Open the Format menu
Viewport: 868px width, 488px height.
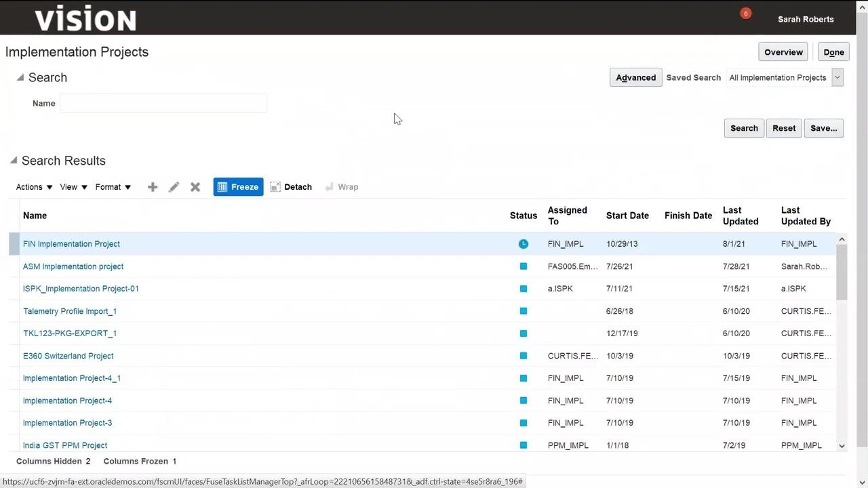click(113, 187)
